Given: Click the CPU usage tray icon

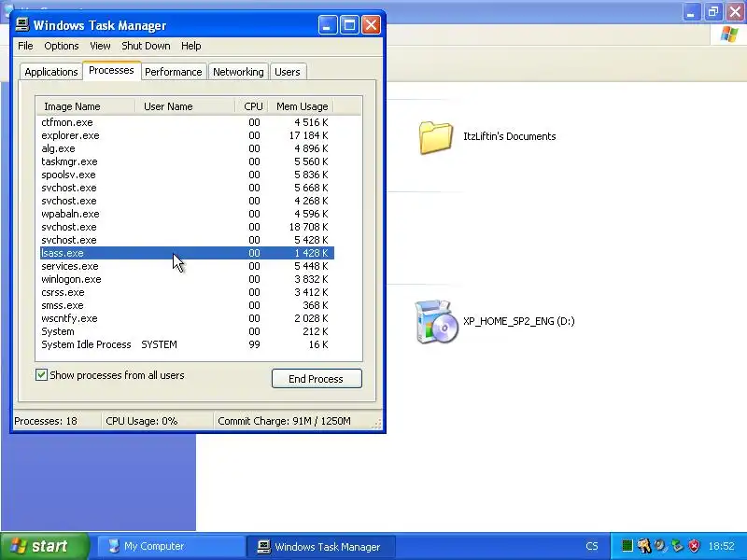Looking at the screenshot, I should click(627, 546).
